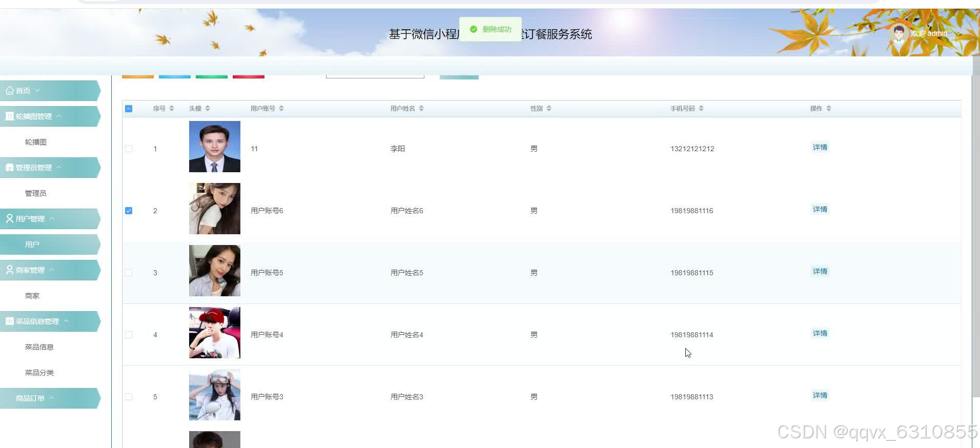The image size is (980, 448).
Task: Click phone number 19819881116
Action: pyautogui.click(x=692, y=211)
